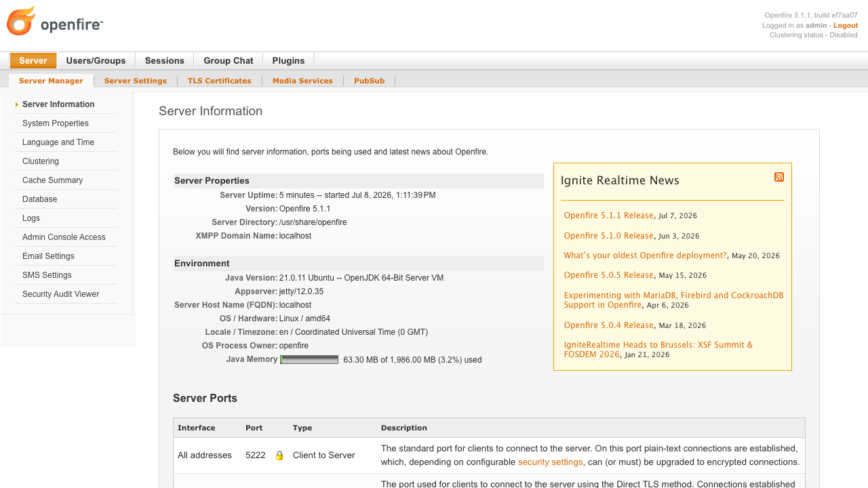This screenshot has width=868, height=488.
Task: Click the Server Uptime value text
Action: [357, 195]
